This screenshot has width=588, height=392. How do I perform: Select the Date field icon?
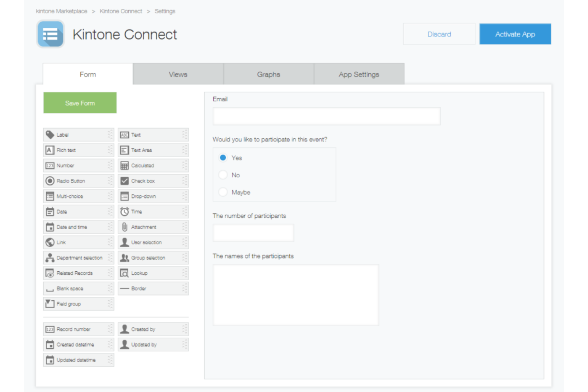50,212
